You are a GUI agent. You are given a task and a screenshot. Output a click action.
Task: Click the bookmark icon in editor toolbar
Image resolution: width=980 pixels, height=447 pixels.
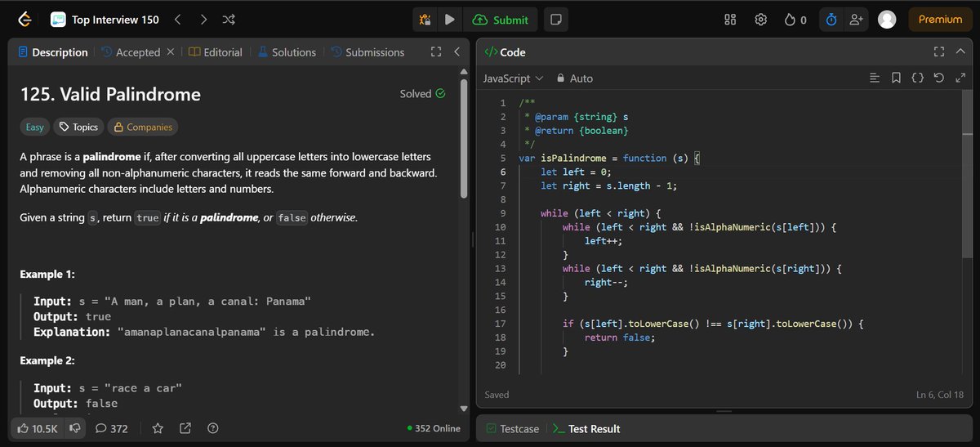[x=896, y=78]
